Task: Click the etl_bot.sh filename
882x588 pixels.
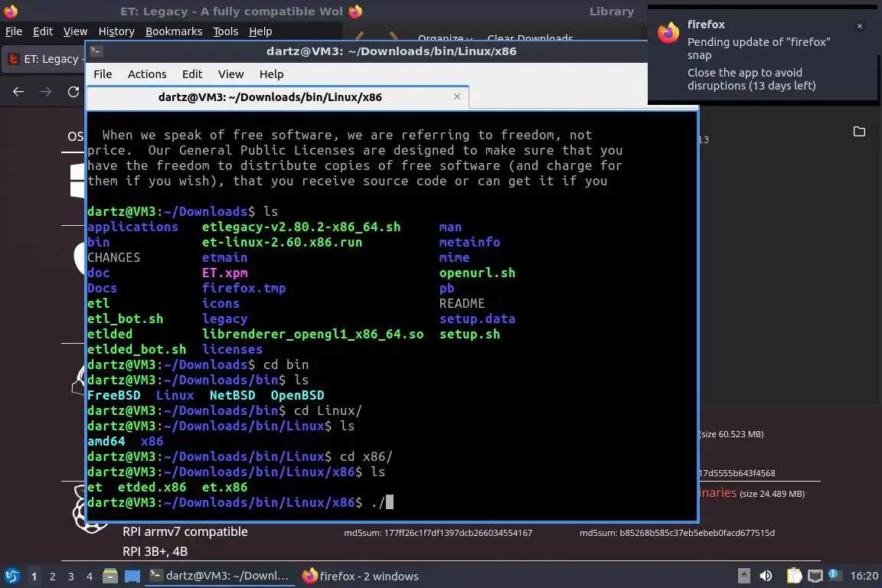Action: (125, 318)
